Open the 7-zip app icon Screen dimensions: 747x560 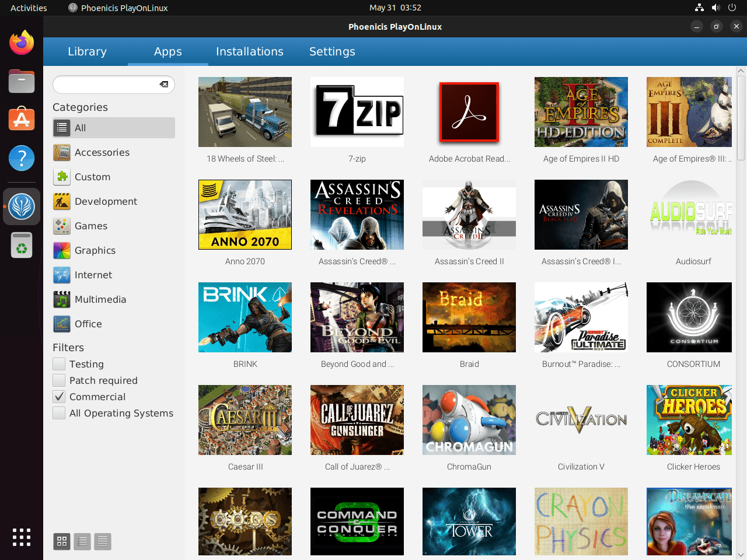coord(357,112)
